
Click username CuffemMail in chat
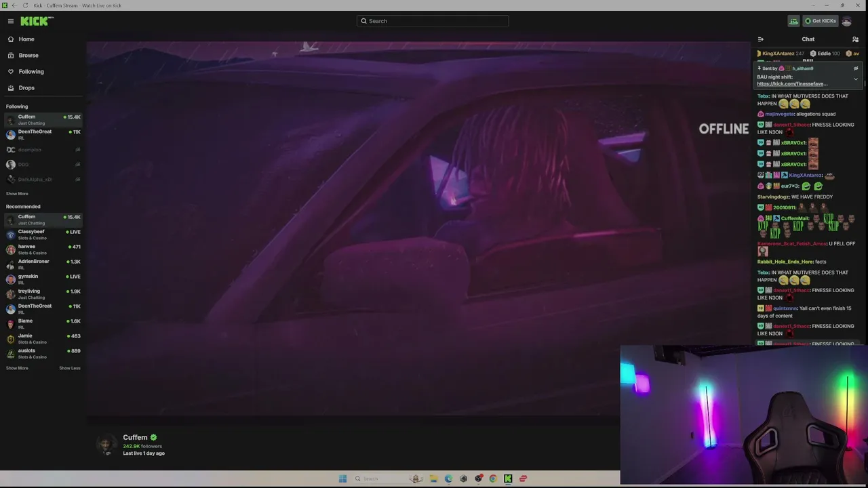pos(795,218)
